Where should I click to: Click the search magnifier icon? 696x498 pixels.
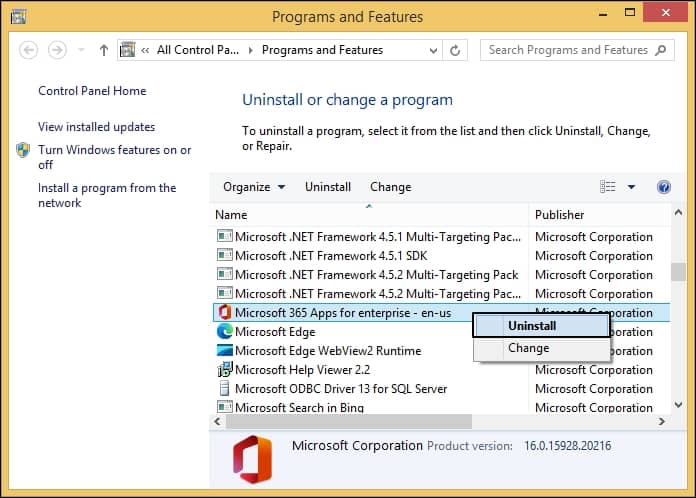point(660,50)
